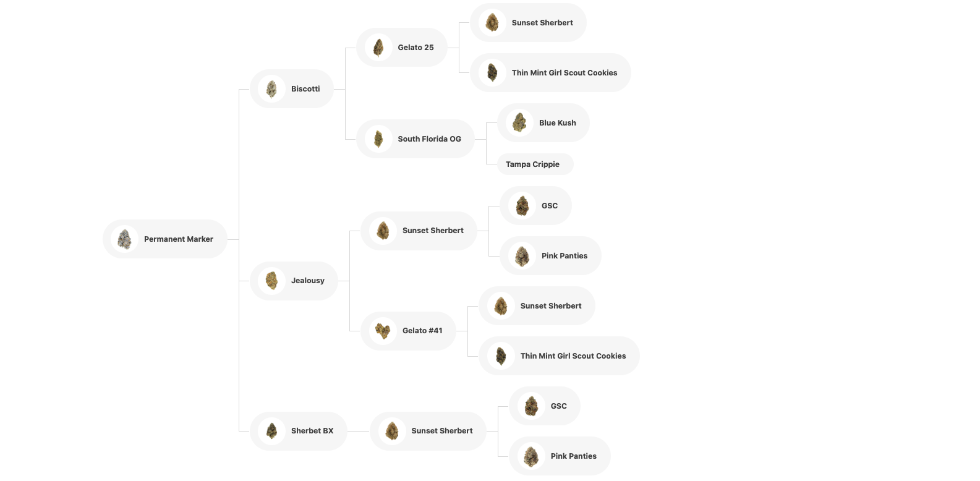The height and width of the screenshot is (481, 980).
Task: Click the Jealousy strain bud image
Action: (x=272, y=281)
